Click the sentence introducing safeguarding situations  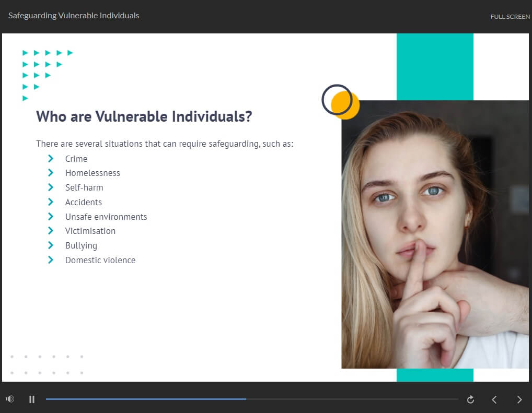(x=165, y=144)
